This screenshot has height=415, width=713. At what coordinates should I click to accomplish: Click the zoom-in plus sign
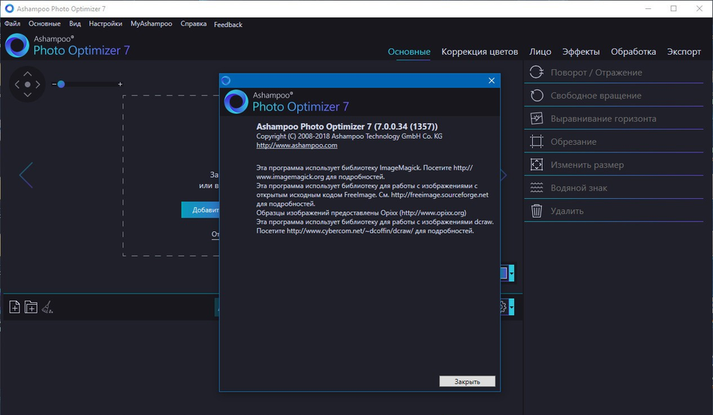tap(120, 84)
